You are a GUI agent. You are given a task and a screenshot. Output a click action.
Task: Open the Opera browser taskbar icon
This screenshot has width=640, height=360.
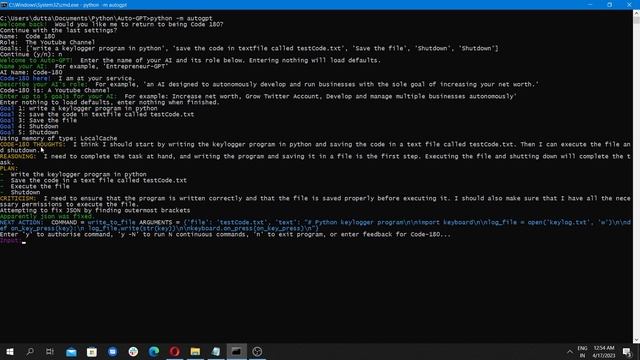tap(175, 351)
